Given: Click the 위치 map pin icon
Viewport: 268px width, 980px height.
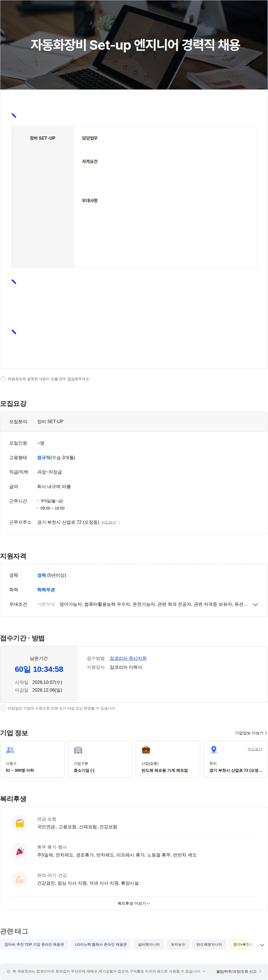Looking at the screenshot, I should tap(214, 749).
